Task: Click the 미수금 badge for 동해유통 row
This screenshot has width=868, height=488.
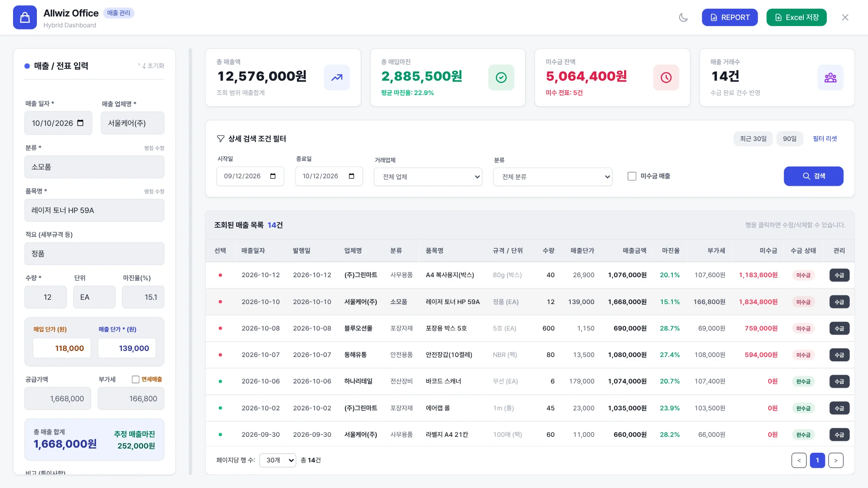Action: 803,355
